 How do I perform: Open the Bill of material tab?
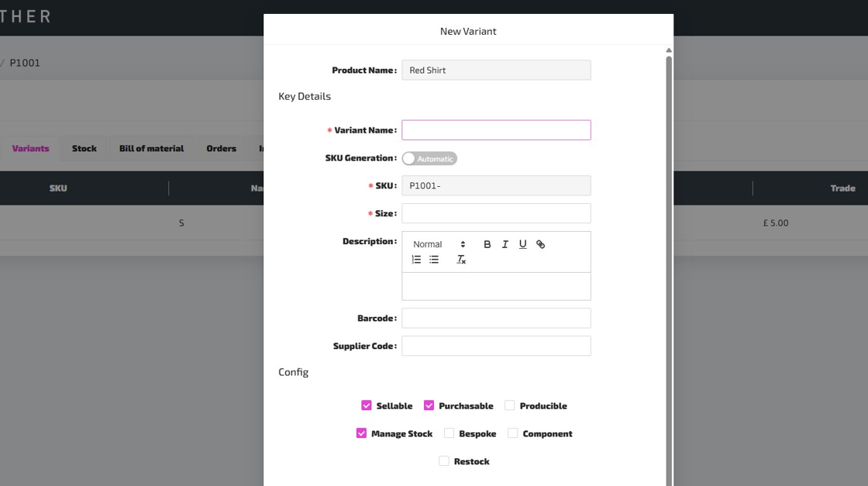pyautogui.click(x=151, y=148)
